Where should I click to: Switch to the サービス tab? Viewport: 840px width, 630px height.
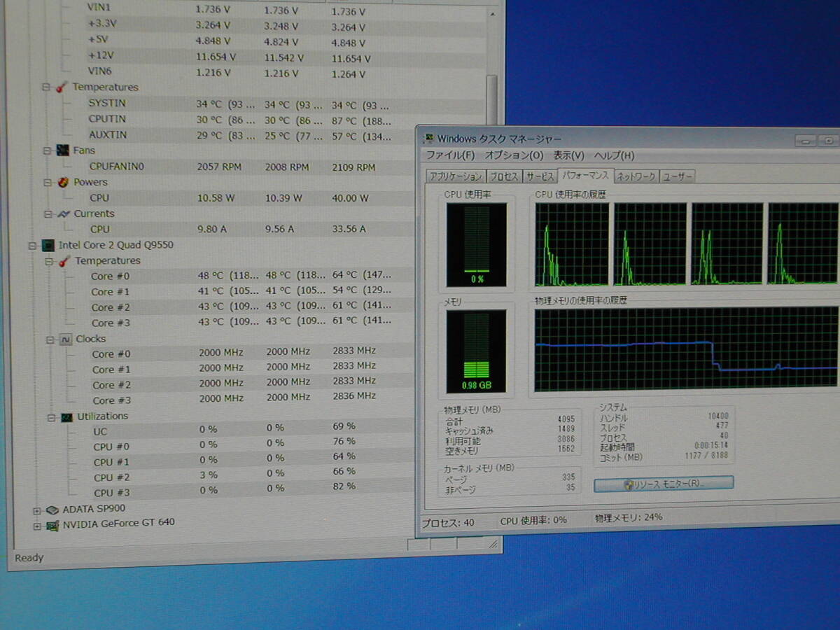pos(539,176)
